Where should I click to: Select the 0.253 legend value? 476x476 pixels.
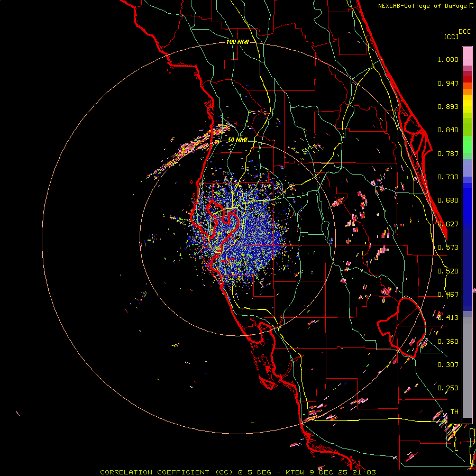448,388
